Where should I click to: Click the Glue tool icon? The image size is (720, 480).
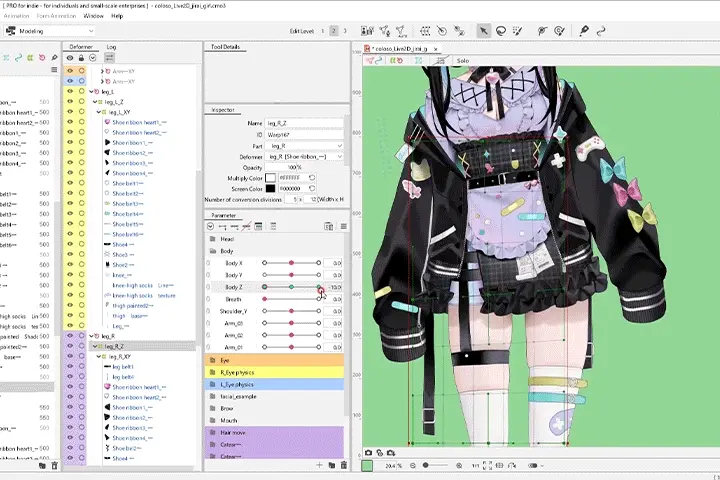coord(459,31)
